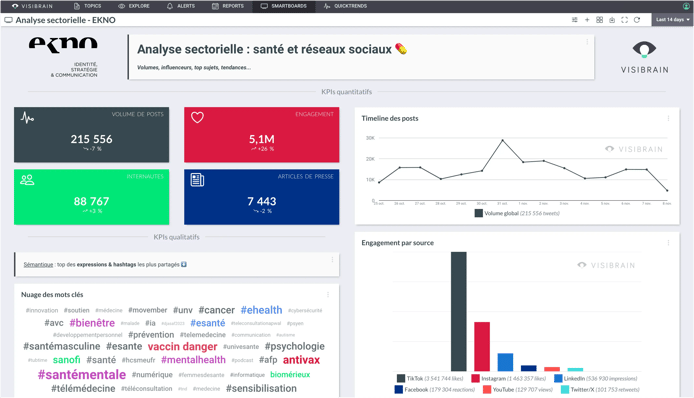Click the #esanté hashtag
The image size is (694, 398).
click(208, 323)
